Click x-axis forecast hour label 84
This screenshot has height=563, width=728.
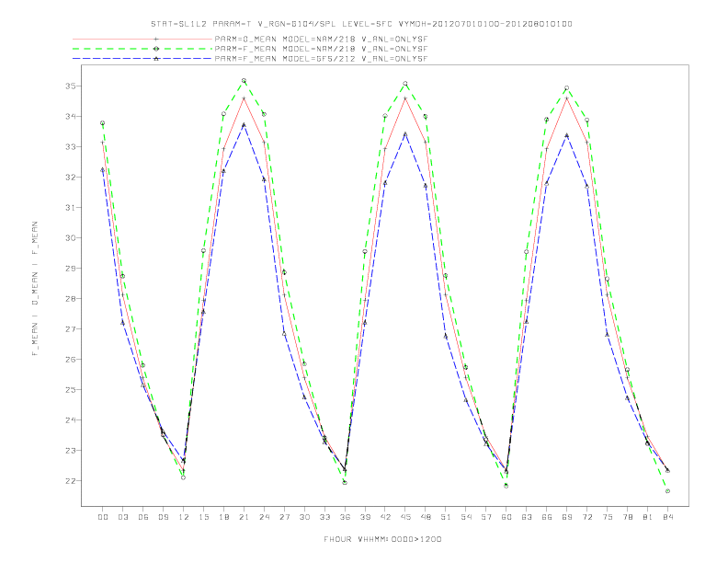pyautogui.click(x=667, y=517)
